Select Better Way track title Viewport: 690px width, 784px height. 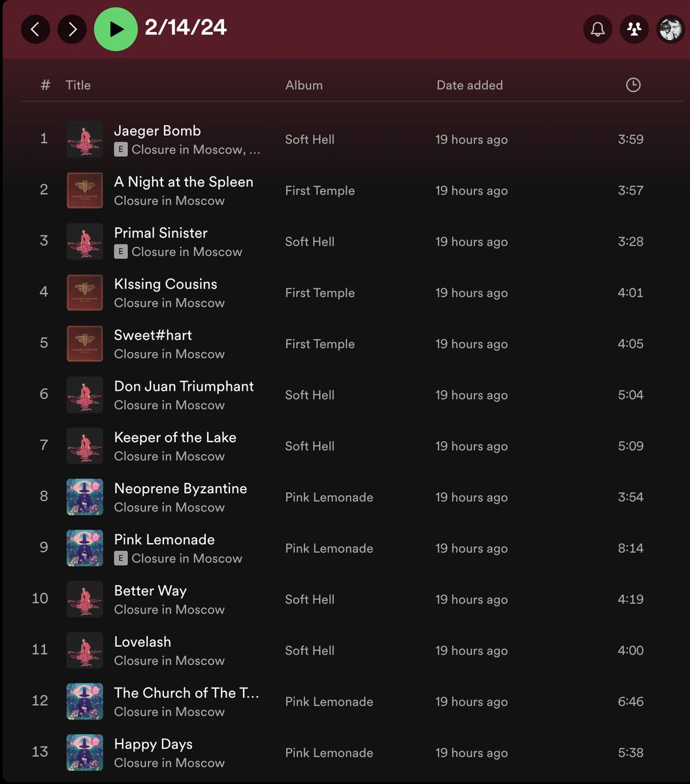(x=150, y=591)
